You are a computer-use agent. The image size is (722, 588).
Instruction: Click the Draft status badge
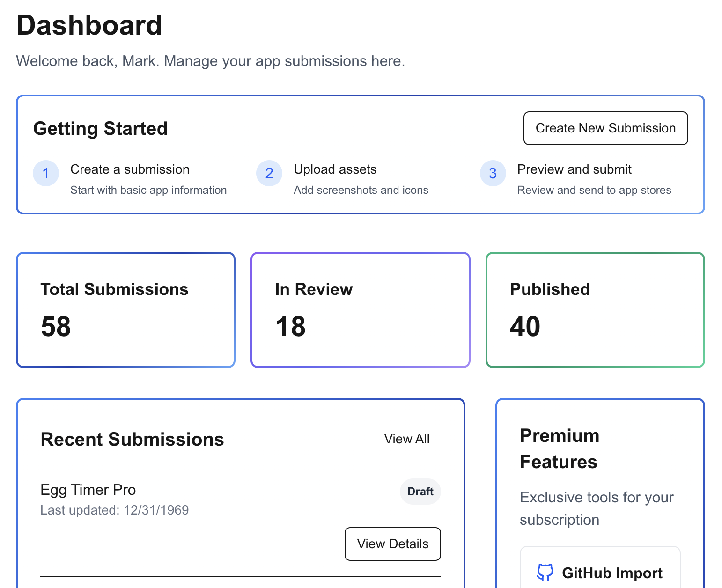(420, 492)
